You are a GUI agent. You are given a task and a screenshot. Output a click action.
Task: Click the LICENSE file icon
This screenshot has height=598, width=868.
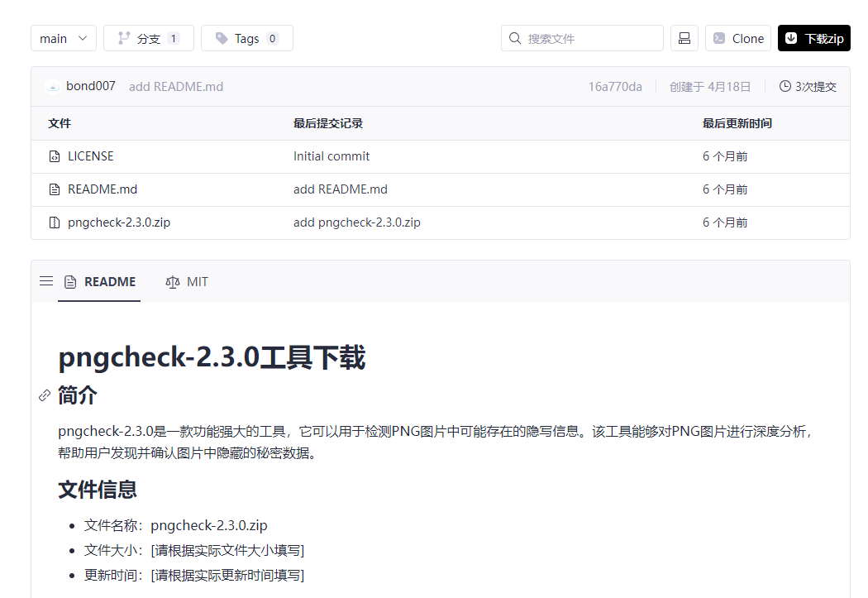(x=55, y=156)
